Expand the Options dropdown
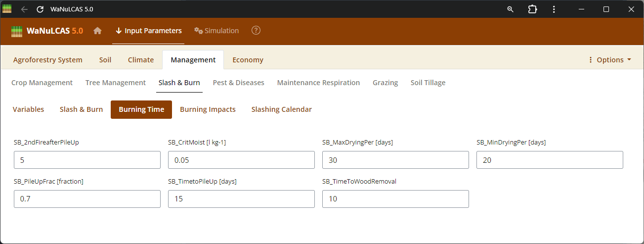The image size is (644, 244). 610,60
